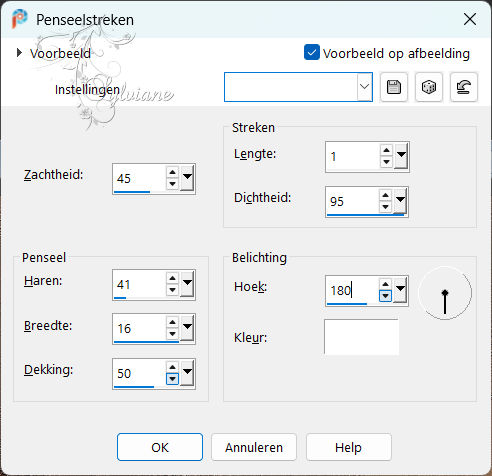Image resolution: width=492 pixels, height=476 pixels.
Task: Toggle Voorbeeld op afbeelding checkbox
Action: pos(312,53)
